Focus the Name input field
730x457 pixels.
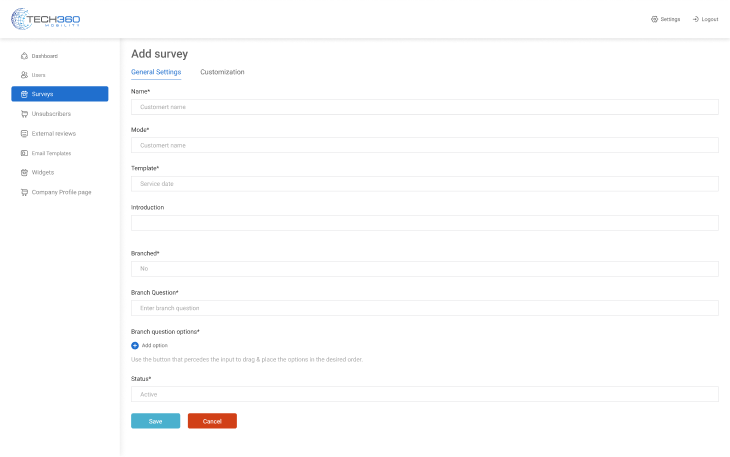tap(425, 107)
